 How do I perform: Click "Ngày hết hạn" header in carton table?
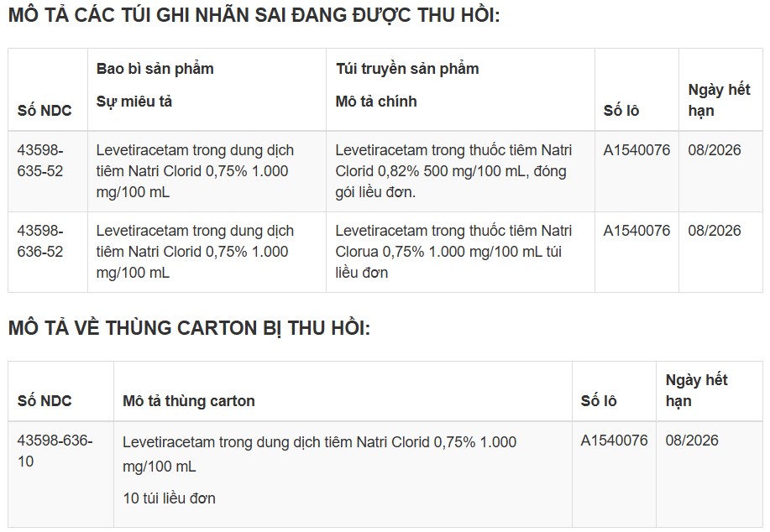696,390
